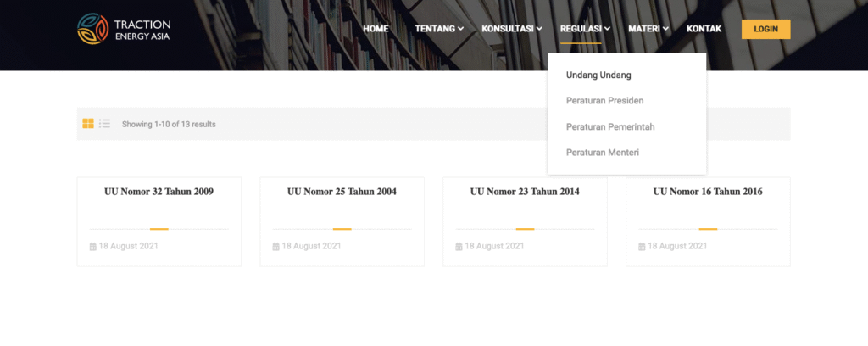Open the Kontak page link
The width and height of the screenshot is (868, 346).
pyautogui.click(x=704, y=29)
